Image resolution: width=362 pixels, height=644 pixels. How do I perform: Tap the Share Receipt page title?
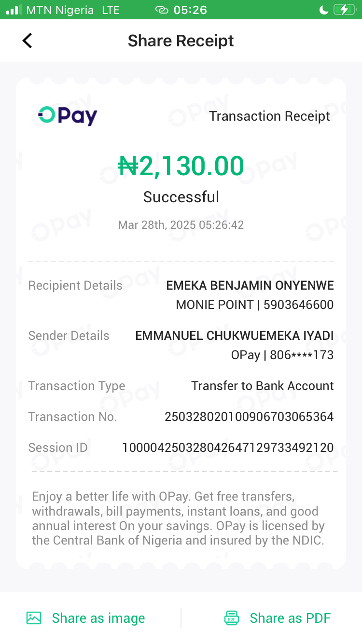[x=181, y=41]
